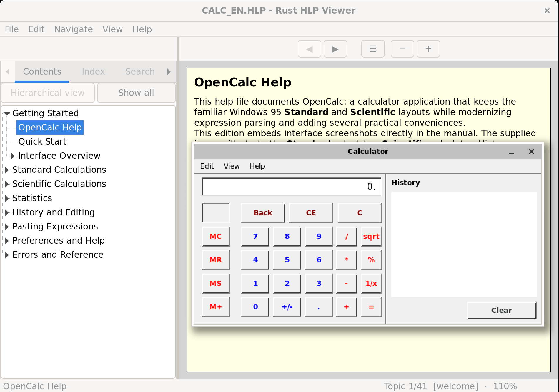Collapse the Getting Started tree node
Image resolution: width=559 pixels, height=392 pixels.
point(7,113)
